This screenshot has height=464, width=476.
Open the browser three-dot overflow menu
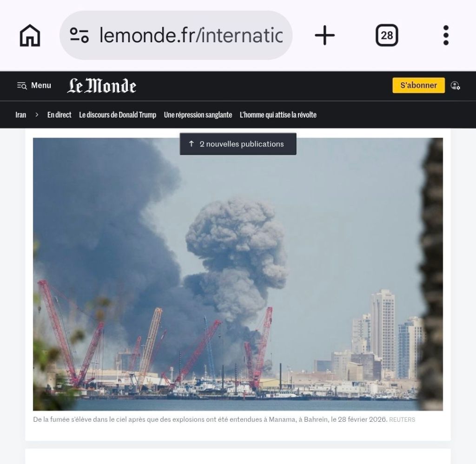pyautogui.click(x=446, y=35)
